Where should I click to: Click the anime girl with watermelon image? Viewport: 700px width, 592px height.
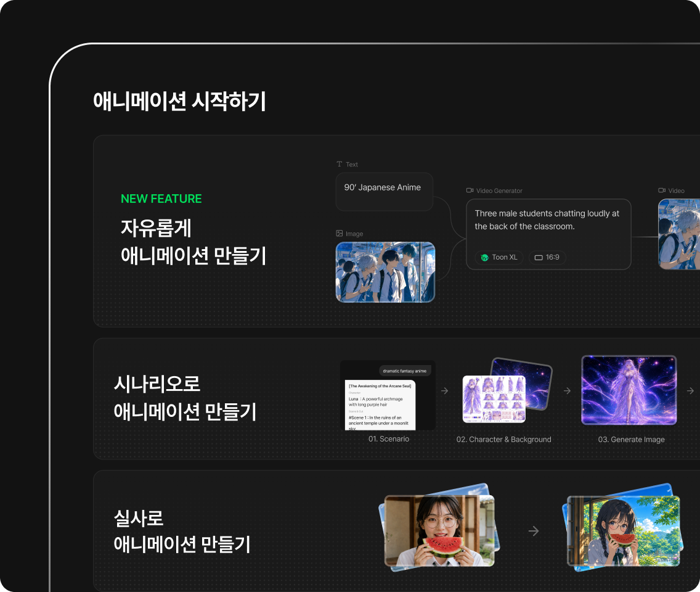click(x=623, y=531)
